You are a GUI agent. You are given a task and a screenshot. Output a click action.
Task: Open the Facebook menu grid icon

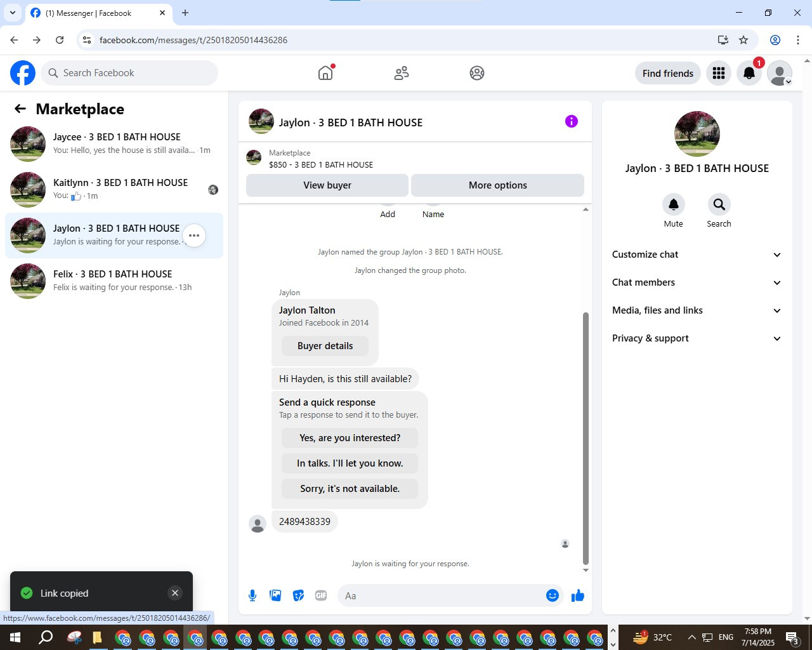[x=719, y=73]
